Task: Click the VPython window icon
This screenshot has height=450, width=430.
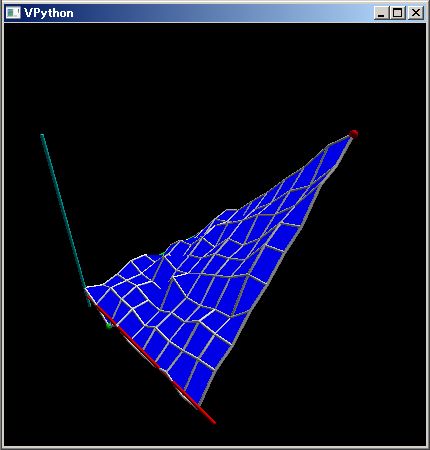Action: [13, 13]
